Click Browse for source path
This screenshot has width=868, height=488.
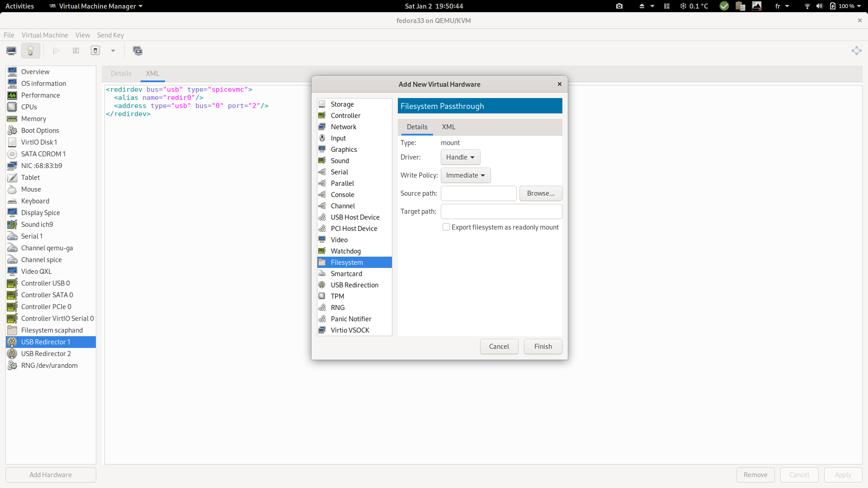pos(541,193)
